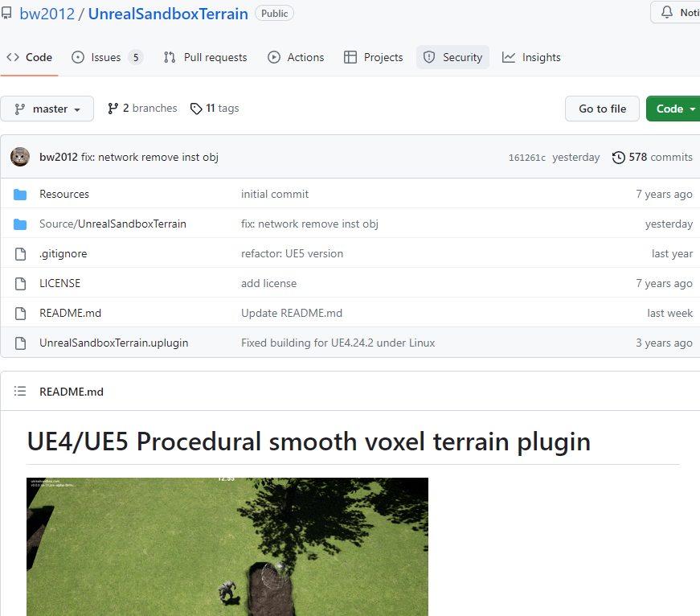Open the 'initial commit' message link
The image size is (700, 616).
[x=275, y=194]
